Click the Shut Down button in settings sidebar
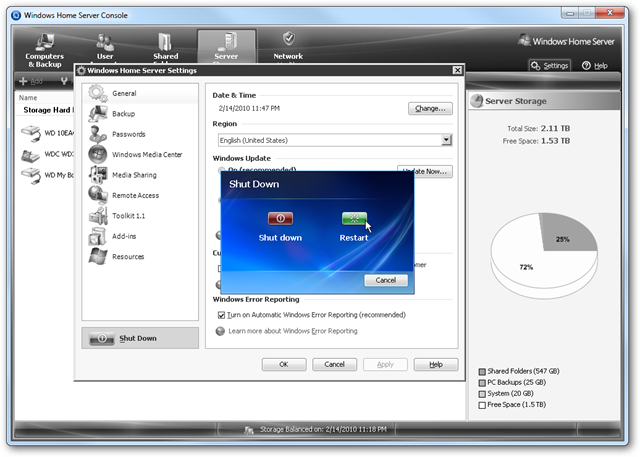The width and height of the screenshot is (640, 457). pyautogui.click(x=140, y=338)
